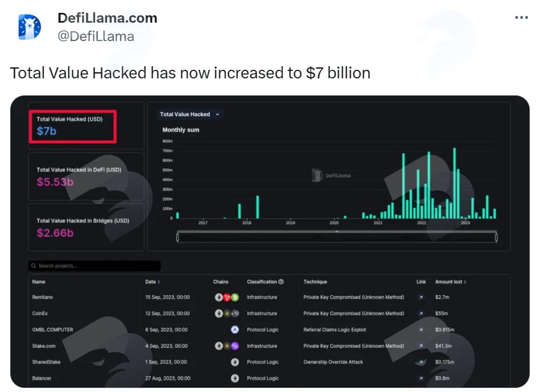Click the DefiLlama profile avatar
The height and width of the screenshot is (392, 540).
(29, 27)
